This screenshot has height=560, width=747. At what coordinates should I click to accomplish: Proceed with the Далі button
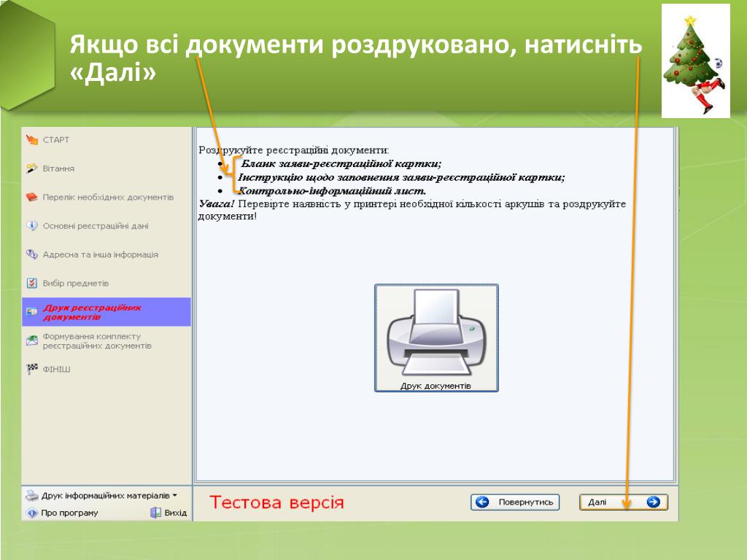click(624, 502)
